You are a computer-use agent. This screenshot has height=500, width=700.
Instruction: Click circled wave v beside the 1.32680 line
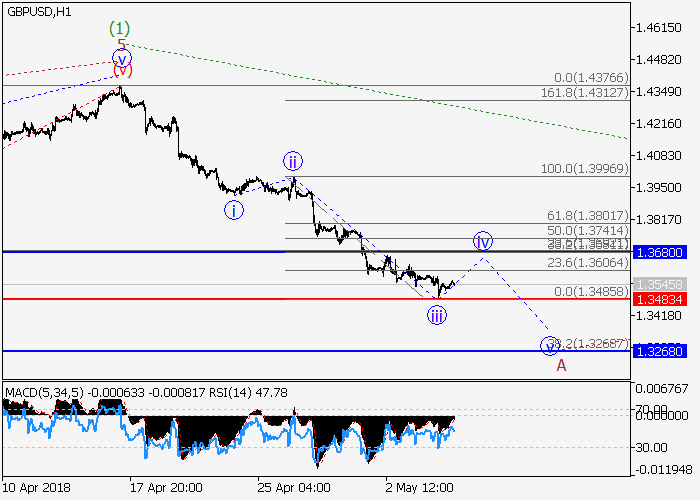click(x=549, y=346)
